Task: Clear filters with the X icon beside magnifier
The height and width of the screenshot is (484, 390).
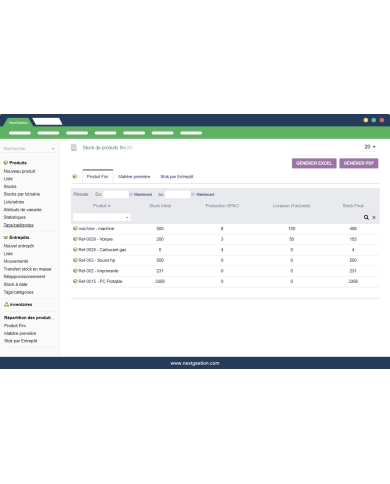Action: (374, 217)
